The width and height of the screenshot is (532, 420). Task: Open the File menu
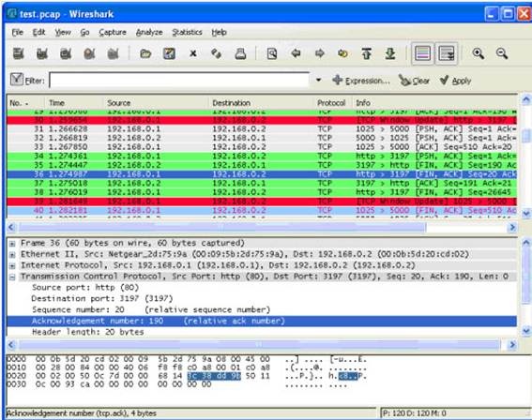(x=17, y=32)
